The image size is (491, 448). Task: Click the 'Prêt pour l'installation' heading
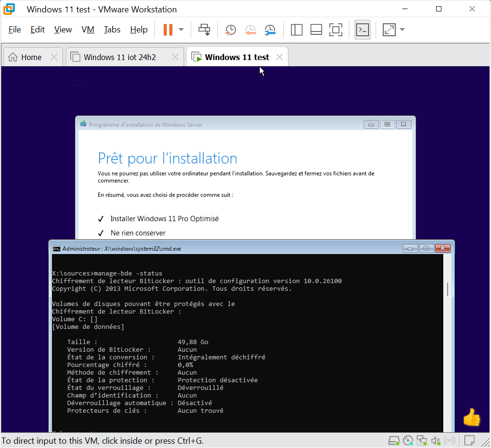pos(167,158)
